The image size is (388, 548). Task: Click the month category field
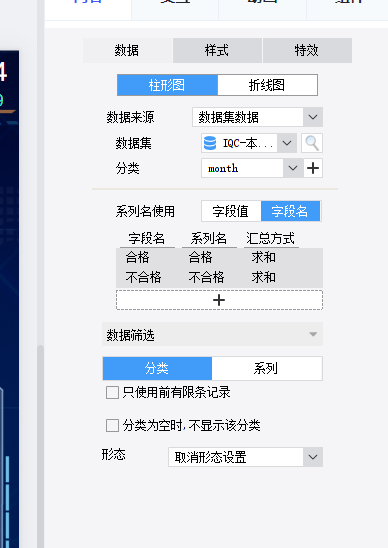[x=242, y=168]
